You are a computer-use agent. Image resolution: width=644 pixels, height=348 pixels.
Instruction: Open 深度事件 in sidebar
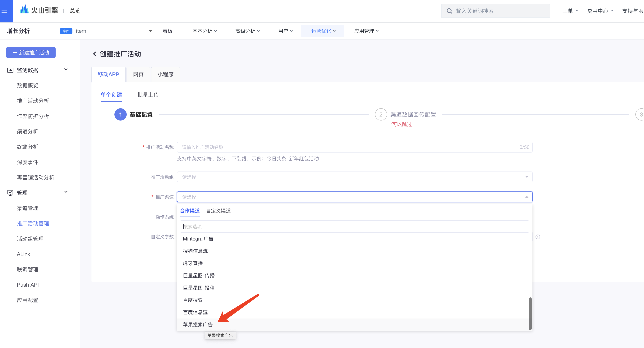click(27, 162)
